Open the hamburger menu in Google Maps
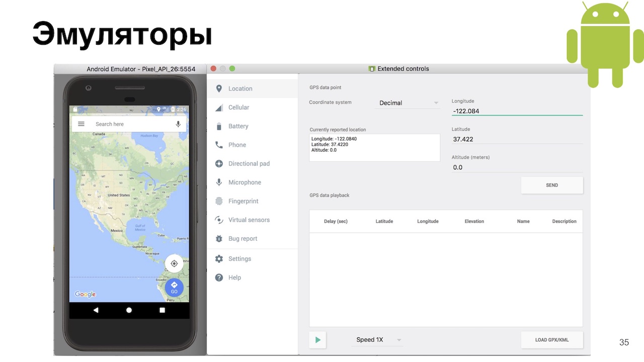 pos(82,124)
